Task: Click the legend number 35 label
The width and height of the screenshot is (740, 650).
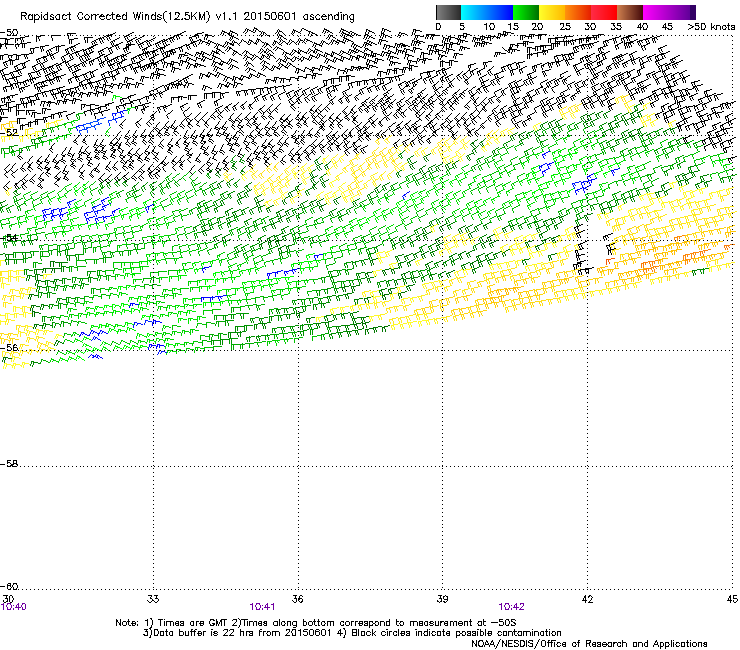Action: point(616,27)
